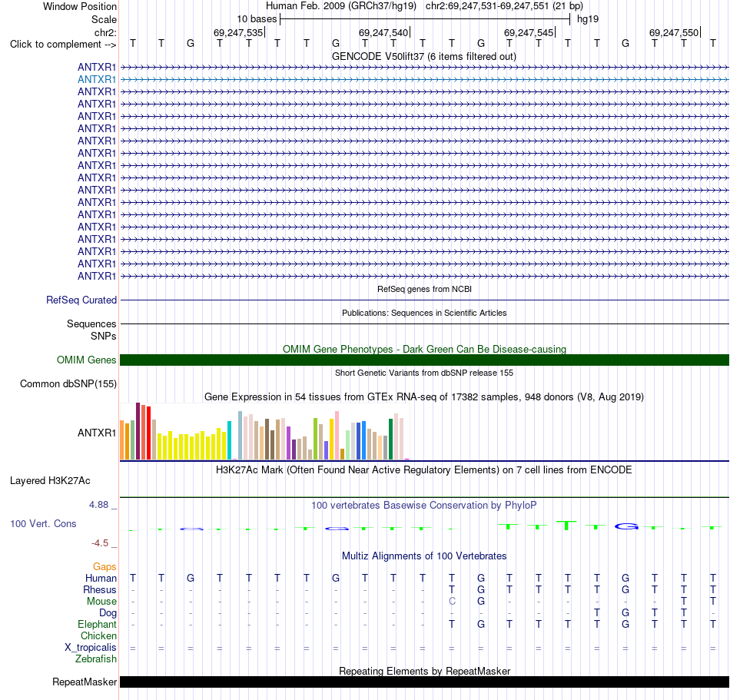Click the Rhesus species label

coord(100,590)
